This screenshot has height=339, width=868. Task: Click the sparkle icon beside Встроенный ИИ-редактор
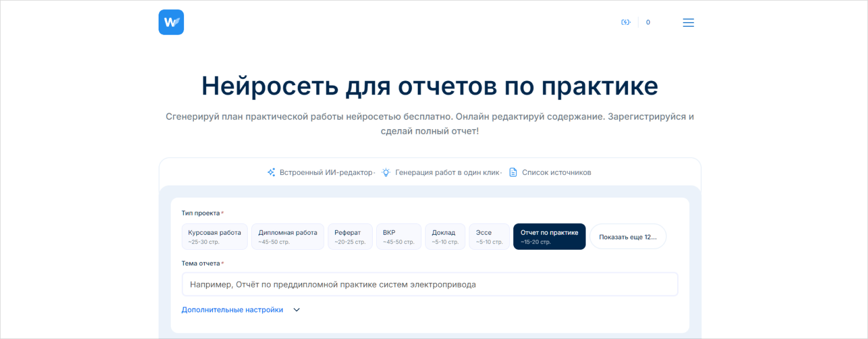coord(271,173)
